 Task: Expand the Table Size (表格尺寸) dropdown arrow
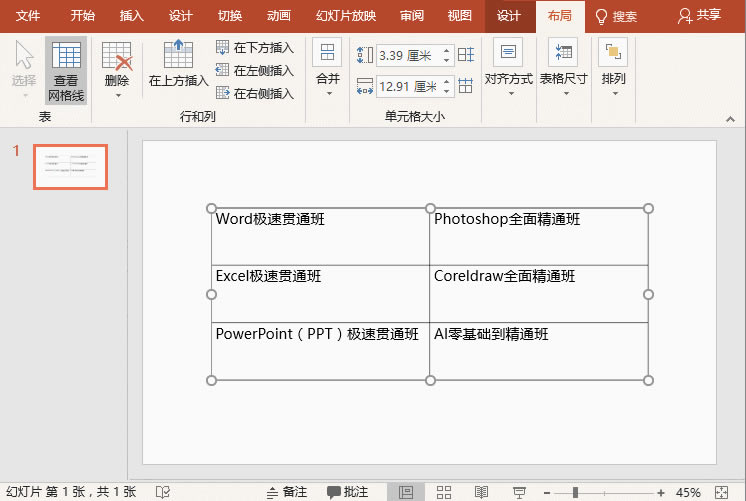coord(566,94)
